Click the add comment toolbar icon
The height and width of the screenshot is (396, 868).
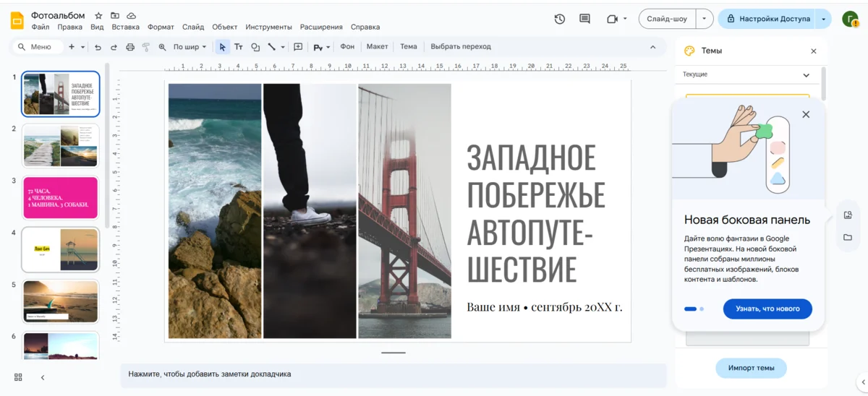click(298, 47)
